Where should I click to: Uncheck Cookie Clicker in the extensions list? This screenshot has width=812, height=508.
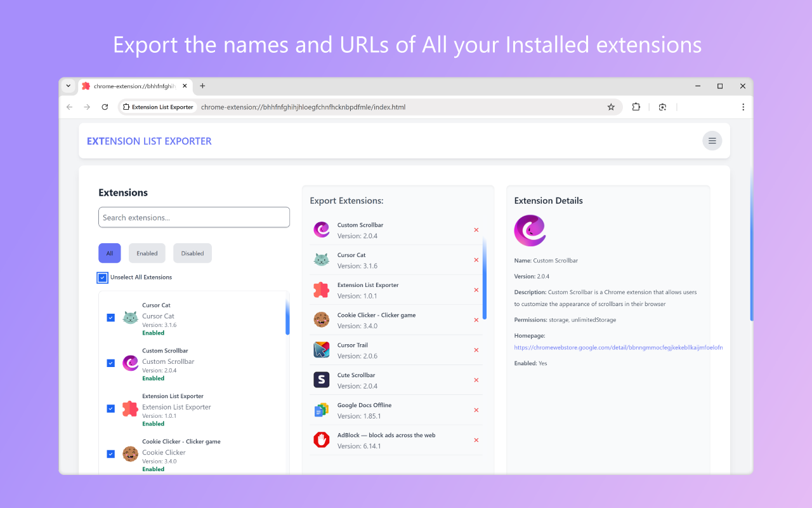pos(111,454)
